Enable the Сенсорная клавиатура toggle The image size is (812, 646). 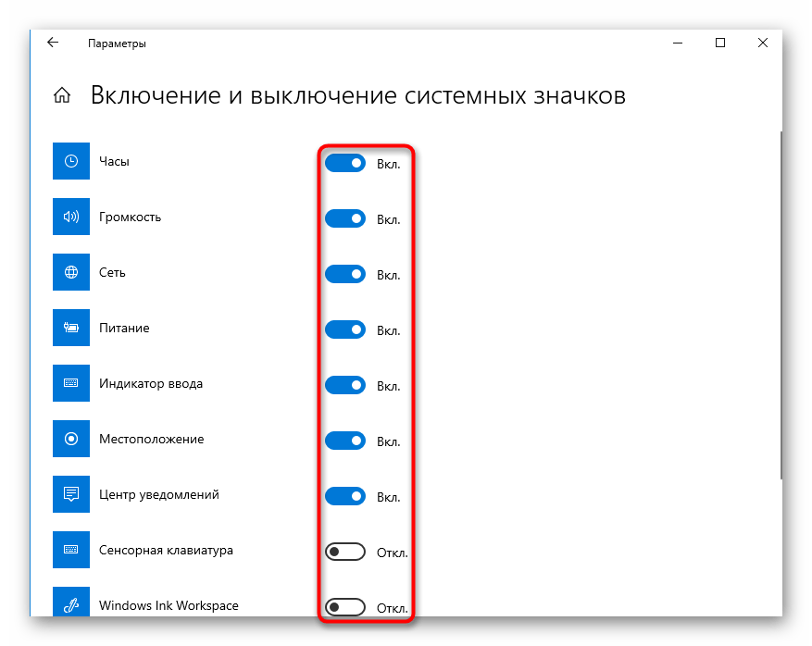345,552
